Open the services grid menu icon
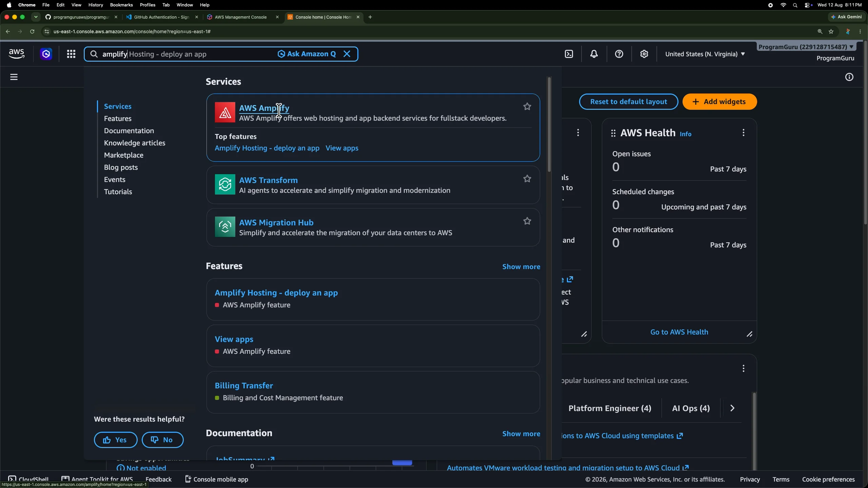 pos(71,54)
